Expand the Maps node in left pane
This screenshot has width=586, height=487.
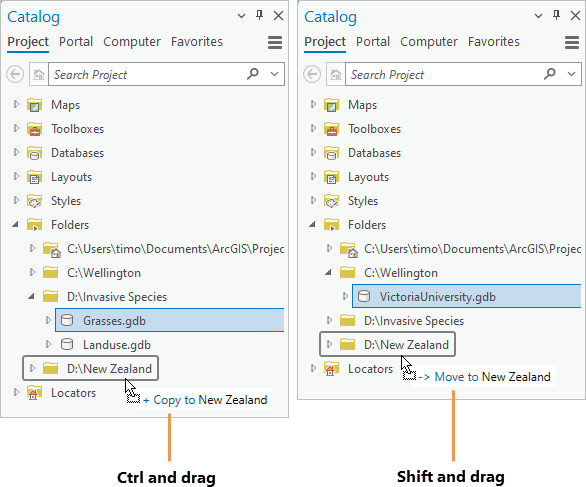[x=16, y=104]
